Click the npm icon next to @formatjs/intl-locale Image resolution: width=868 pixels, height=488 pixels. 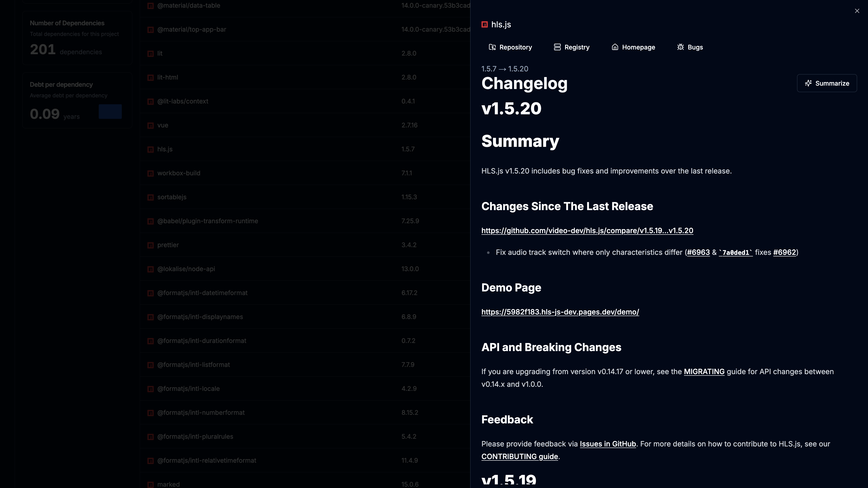point(151,389)
